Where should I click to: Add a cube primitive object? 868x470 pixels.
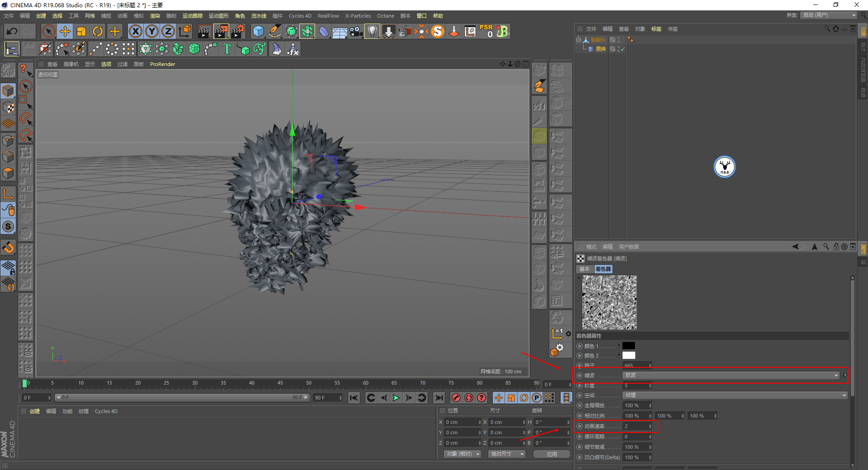pos(258,31)
